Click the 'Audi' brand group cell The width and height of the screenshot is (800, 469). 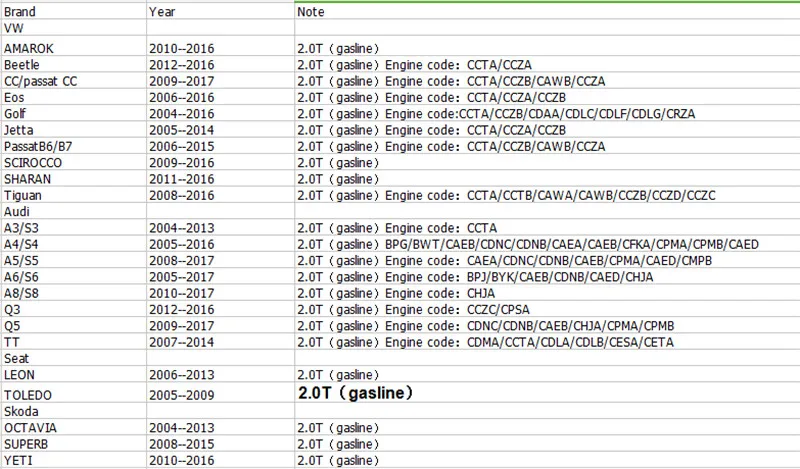pos(73,212)
